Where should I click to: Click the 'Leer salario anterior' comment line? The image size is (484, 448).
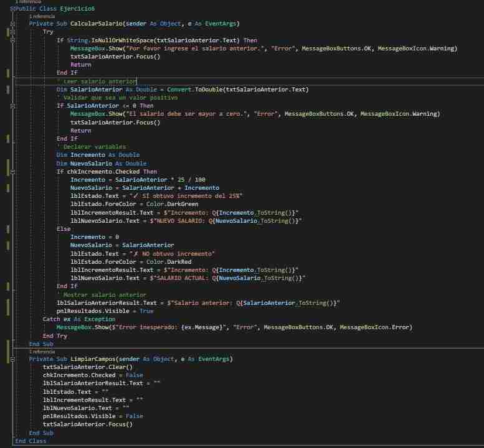(97, 81)
